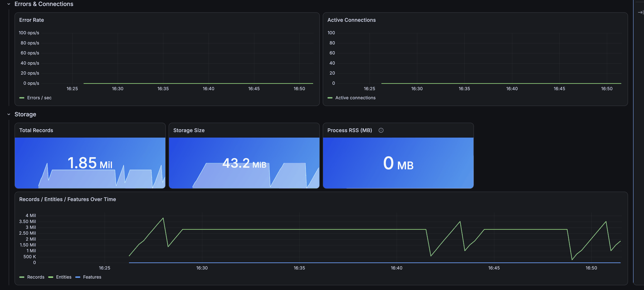Click the 0 MB process RSS value
The height and width of the screenshot is (290, 644).
(398, 163)
